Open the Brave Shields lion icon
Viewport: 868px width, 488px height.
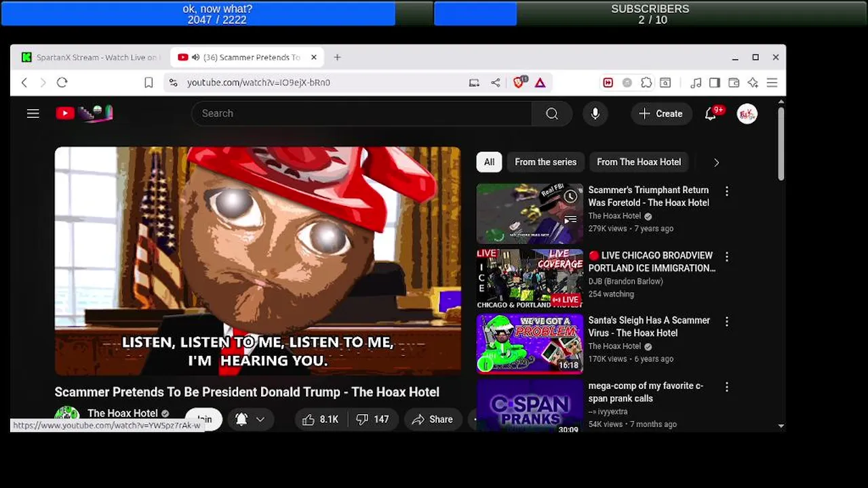[519, 82]
